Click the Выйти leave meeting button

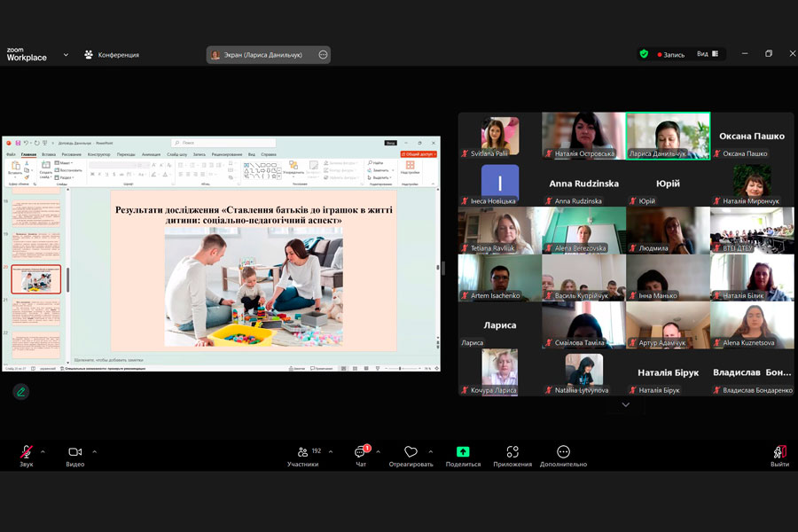[x=779, y=456]
